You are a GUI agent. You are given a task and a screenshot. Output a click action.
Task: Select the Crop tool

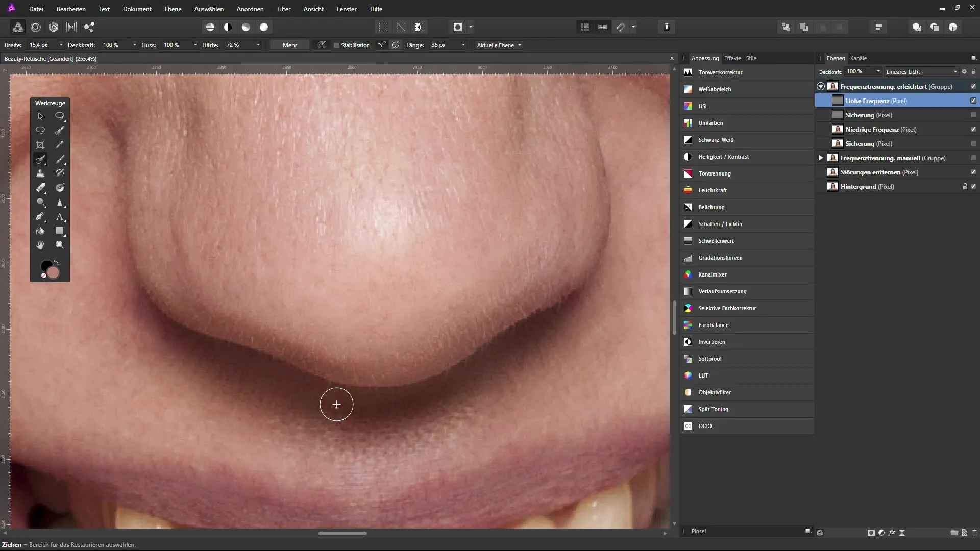(40, 145)
